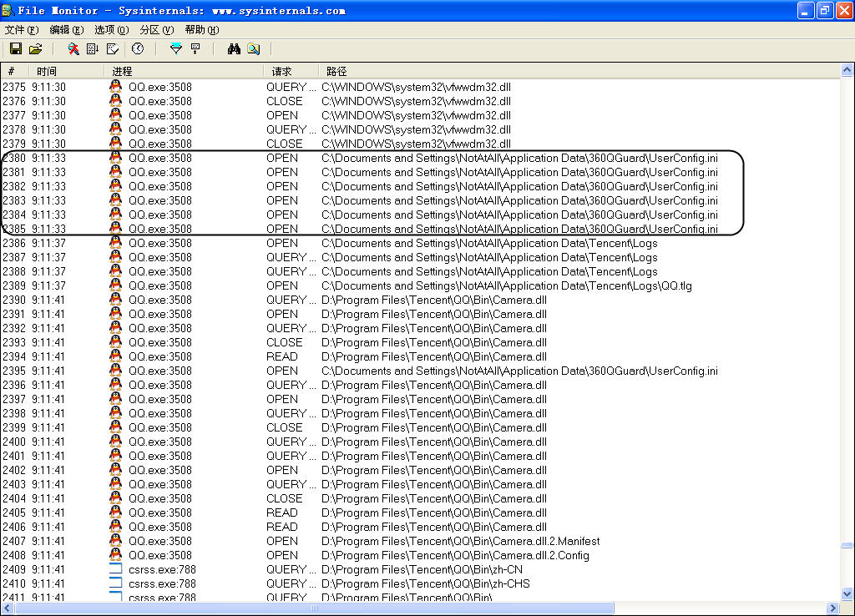The width and height of the screenshot is (855, 616).
Task: Select row number 2377
Action: [x=14, y=115]
